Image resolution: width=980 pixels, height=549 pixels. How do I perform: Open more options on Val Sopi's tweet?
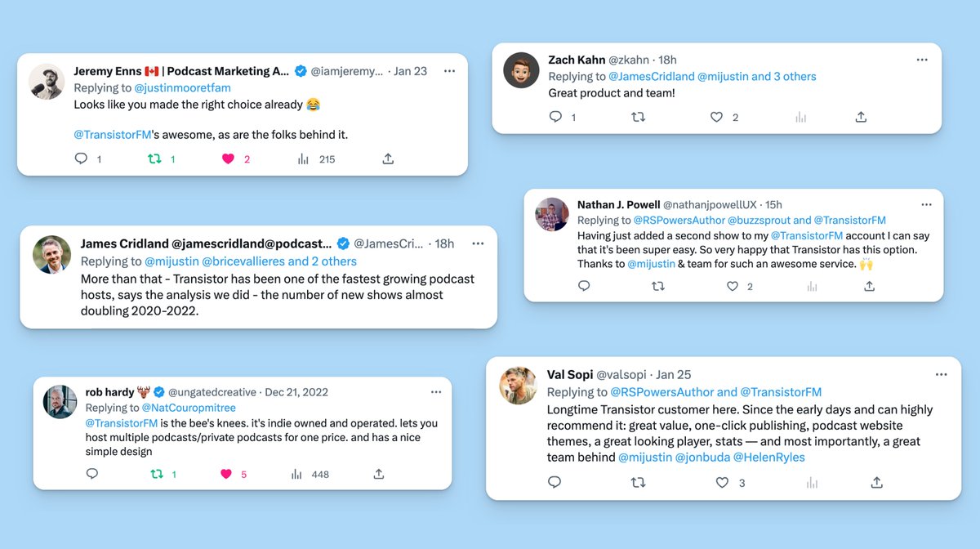tap(942, 374)
